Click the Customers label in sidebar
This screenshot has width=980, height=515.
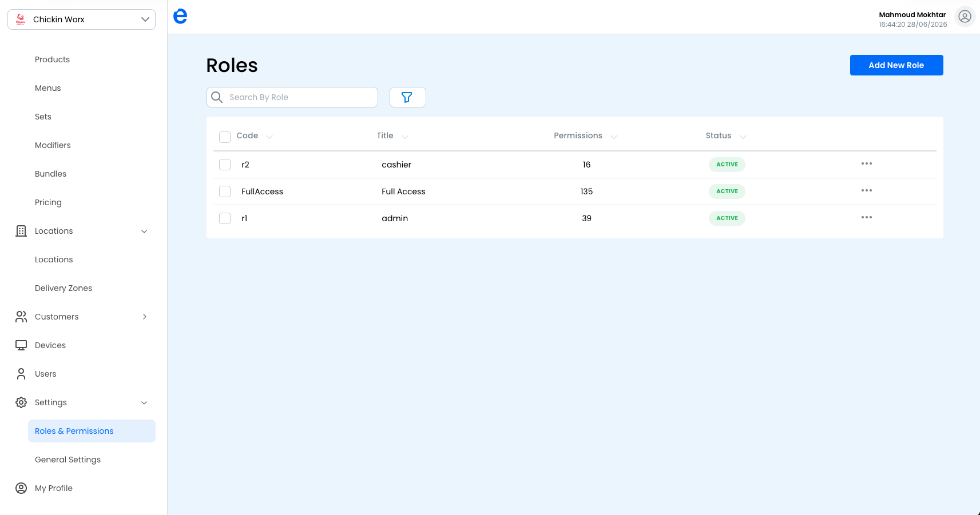pos(57,317)
